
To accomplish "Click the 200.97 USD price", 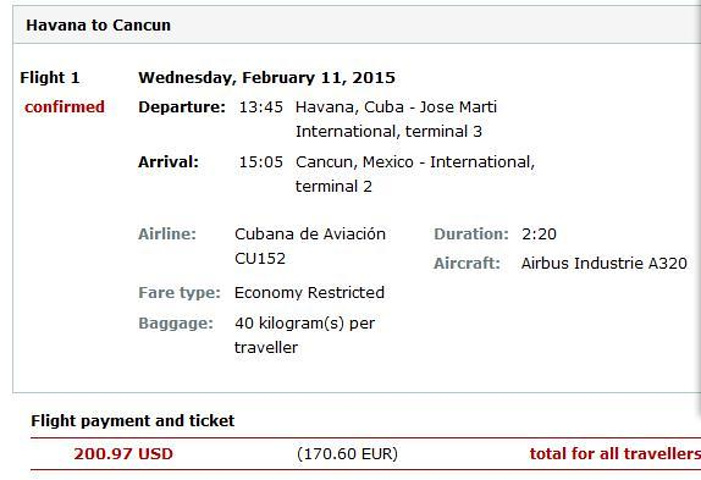I will (x=123, y=454).
